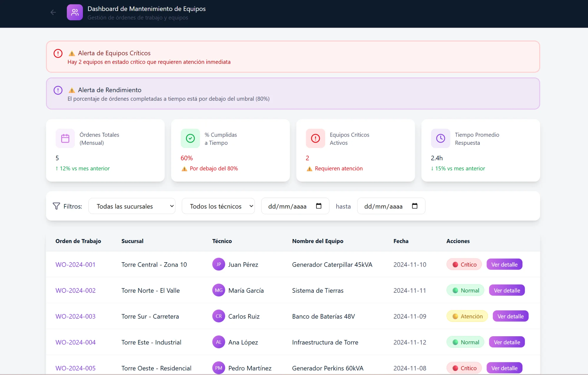Screen dimensions: 588x375
Task: Open work order WO-2024-005
Action: pyautogui.click(x=75, y=368)
